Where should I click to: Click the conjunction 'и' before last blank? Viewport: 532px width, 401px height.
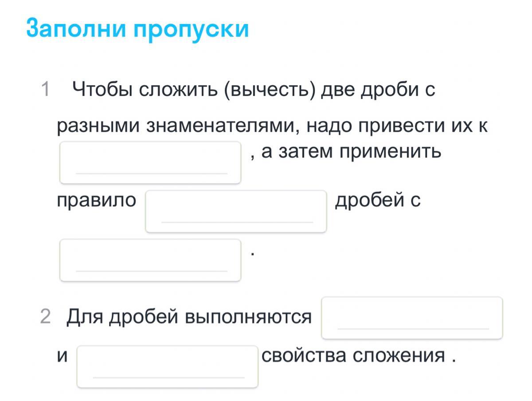click(63, 356)
